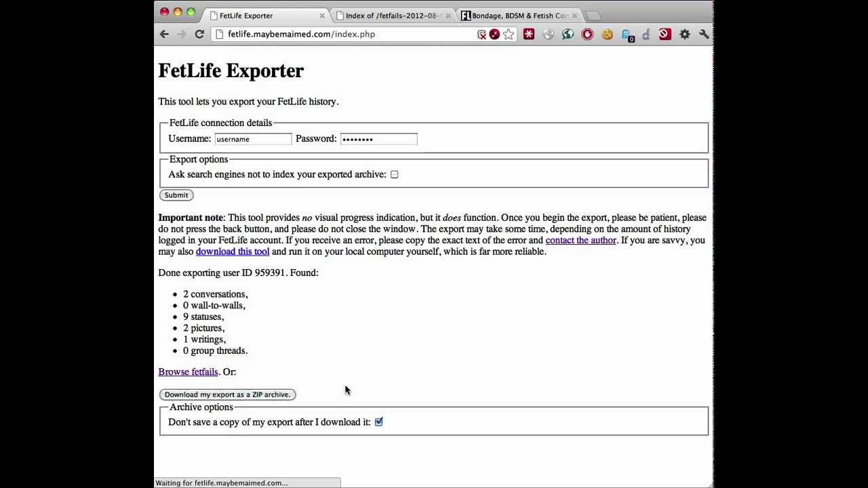The height and width of the screenshot is (488, 868).
Task: Open the red no-entry sign extension
Action: (665, 34)
